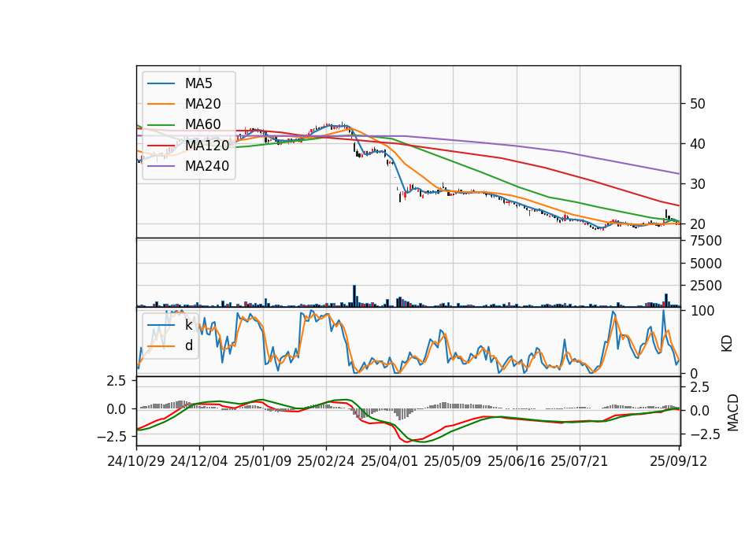
Task: Click the volume axis value 7500
Action: [706, 241]
